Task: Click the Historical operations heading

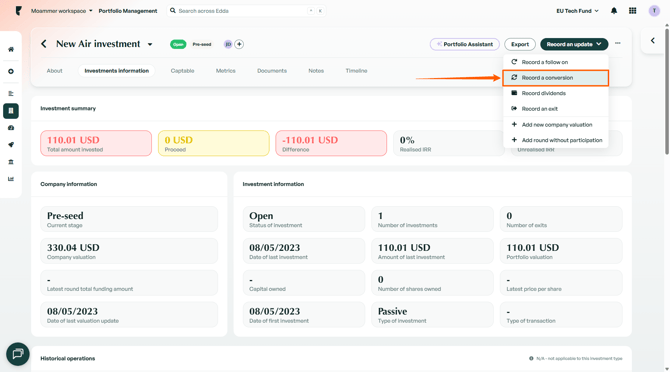Action: point(68,358)
